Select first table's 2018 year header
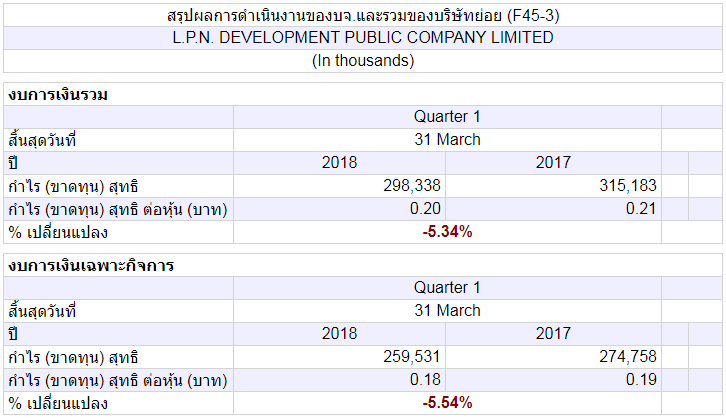The width and height of the screenshot is (726, 418). point(339,162)
